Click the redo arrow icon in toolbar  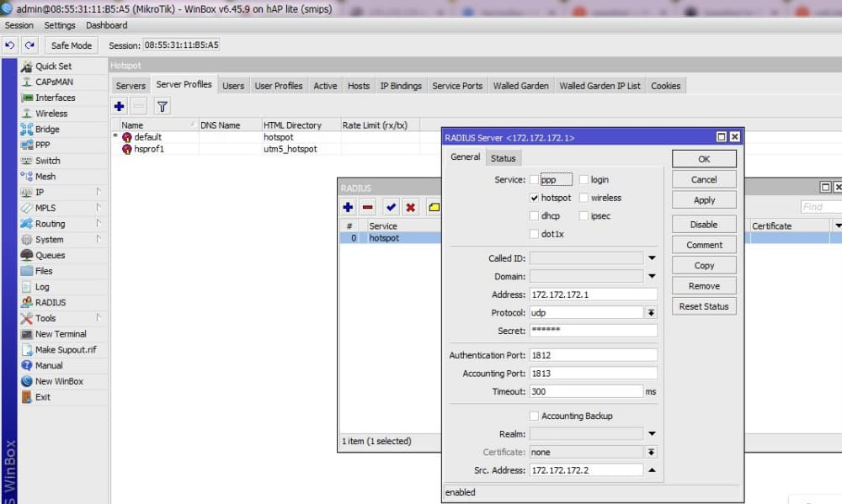30,45
